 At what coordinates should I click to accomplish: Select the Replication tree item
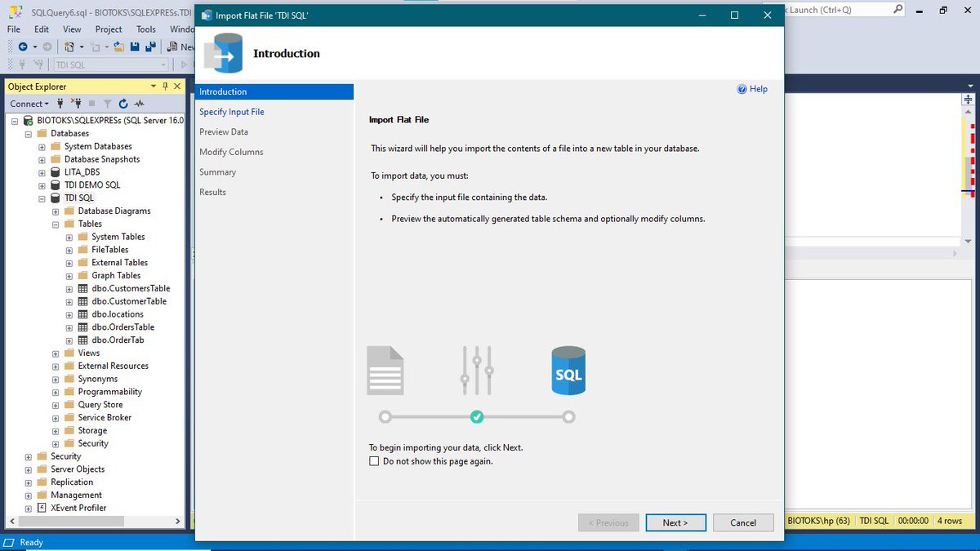point(72,482)
